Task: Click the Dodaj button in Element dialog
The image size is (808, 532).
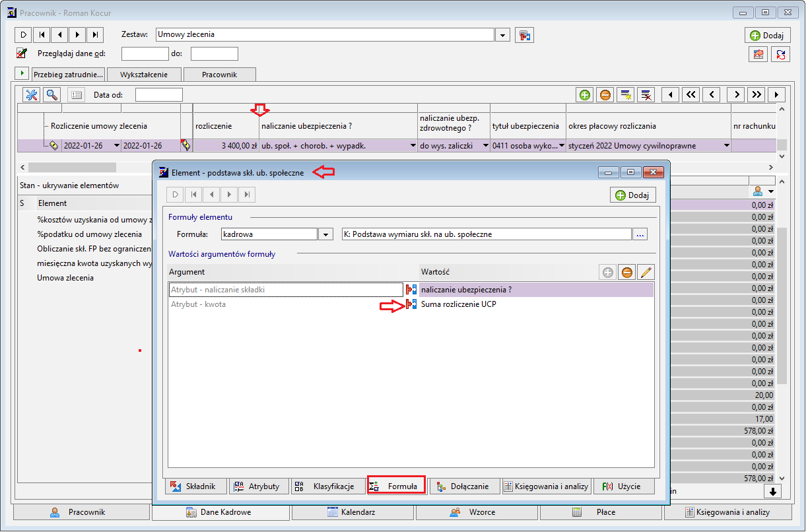Action: pos(633,195)
